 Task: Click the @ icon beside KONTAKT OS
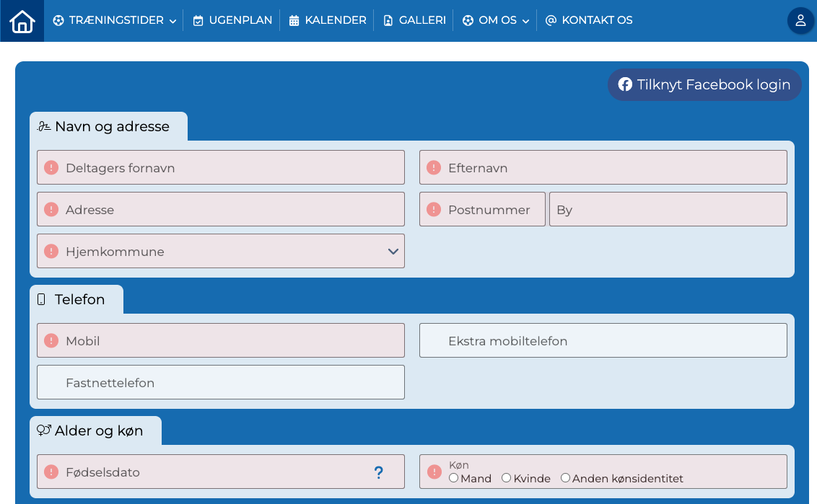click(x=551, y=19)
